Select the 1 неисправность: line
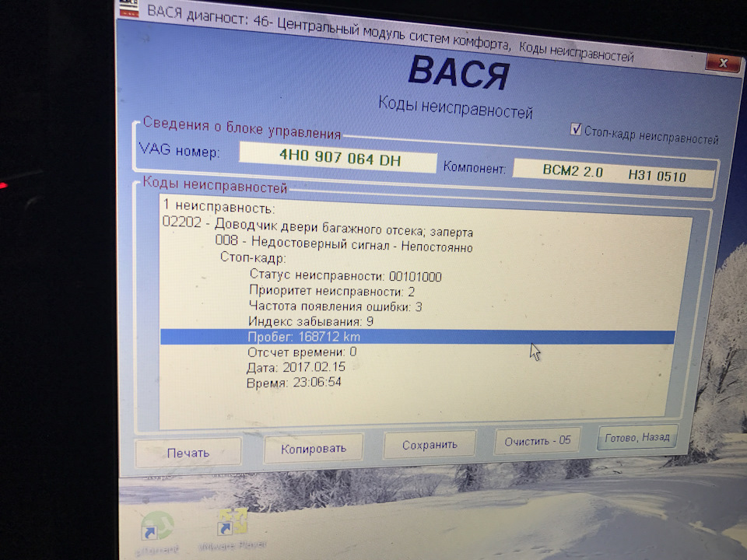Screen dimensions: 747x560 tap(219, 206)
